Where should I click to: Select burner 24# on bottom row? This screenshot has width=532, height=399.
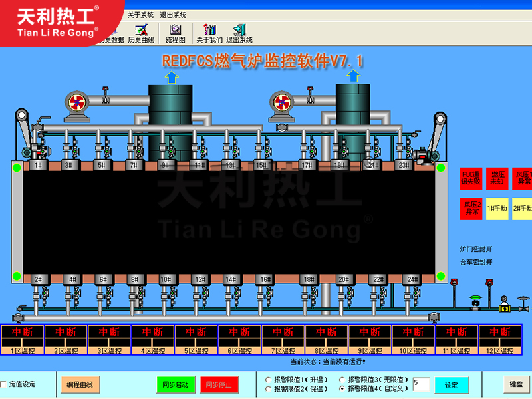pos(412,279)
